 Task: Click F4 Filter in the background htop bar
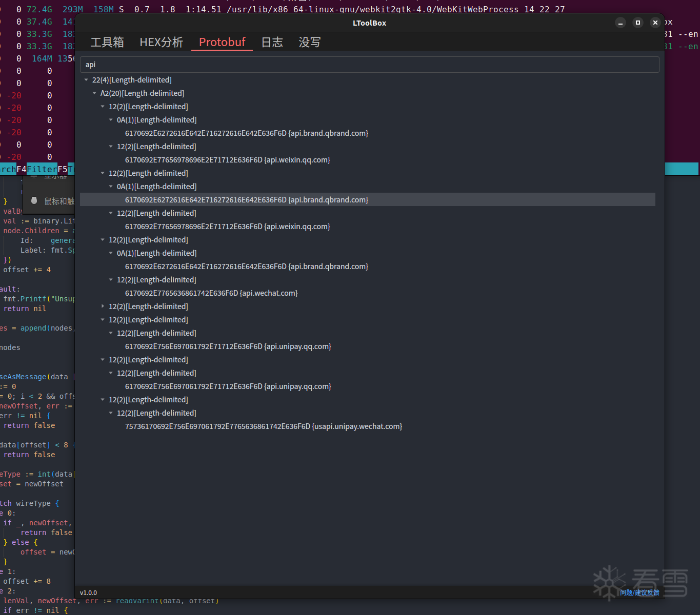[37, 169]
